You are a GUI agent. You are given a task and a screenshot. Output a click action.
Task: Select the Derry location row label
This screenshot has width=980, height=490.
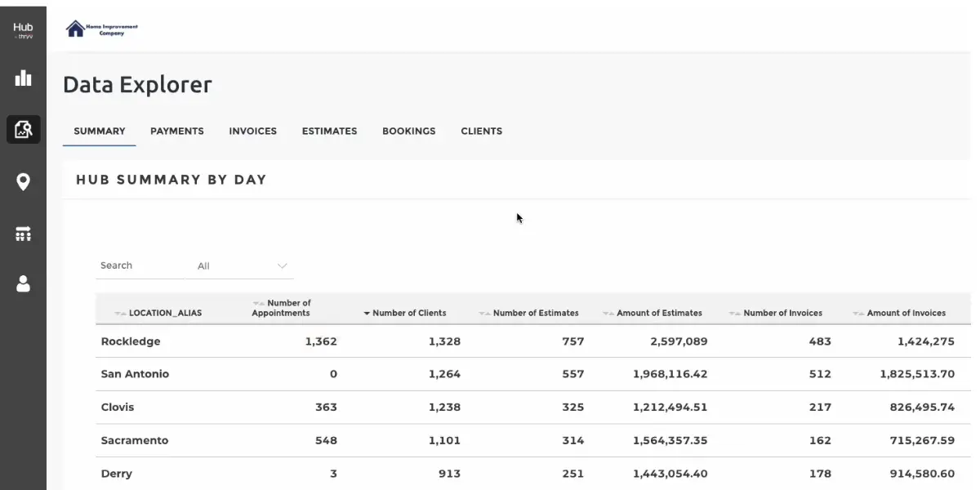pos(117,474)
